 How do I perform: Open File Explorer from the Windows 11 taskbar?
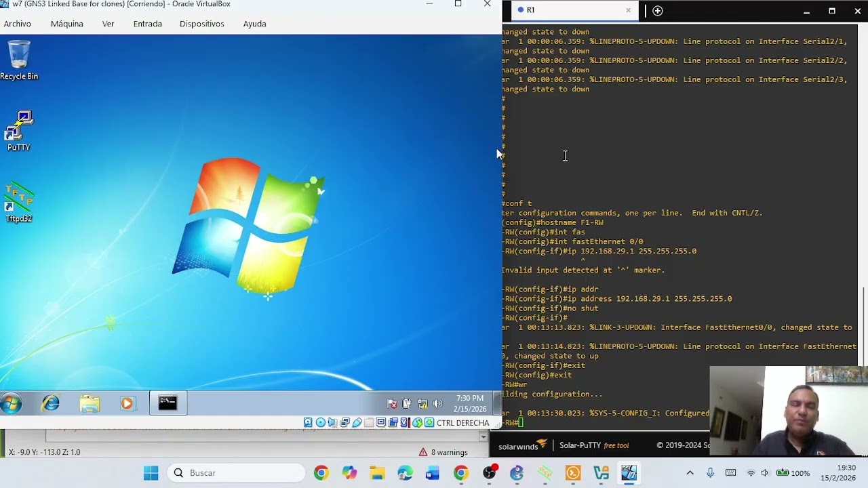pos(377,472)
